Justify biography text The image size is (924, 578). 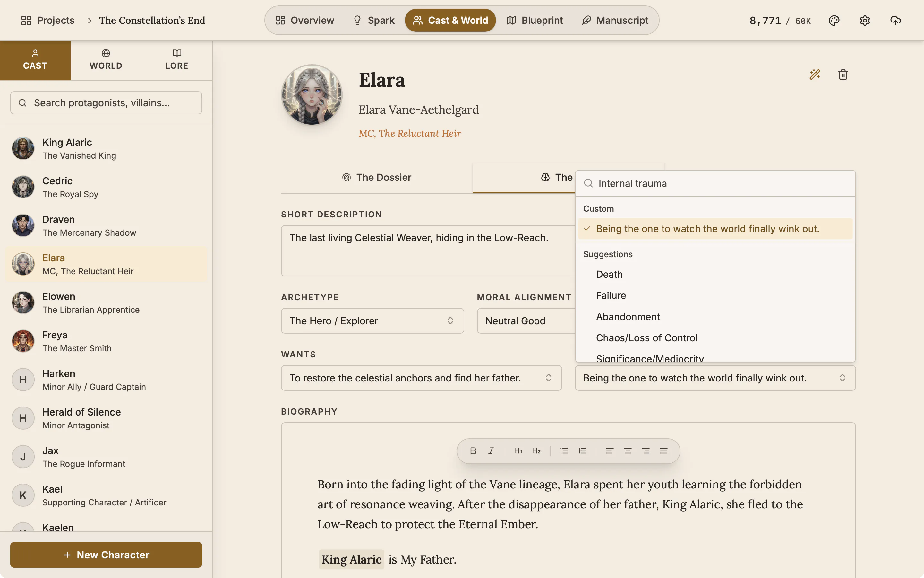[663, 451]
